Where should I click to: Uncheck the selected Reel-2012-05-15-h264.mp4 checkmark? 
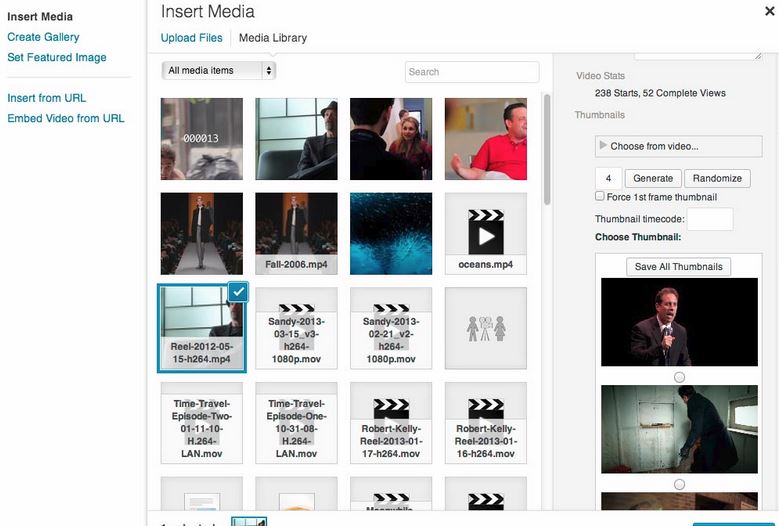(x=238, y=292)
